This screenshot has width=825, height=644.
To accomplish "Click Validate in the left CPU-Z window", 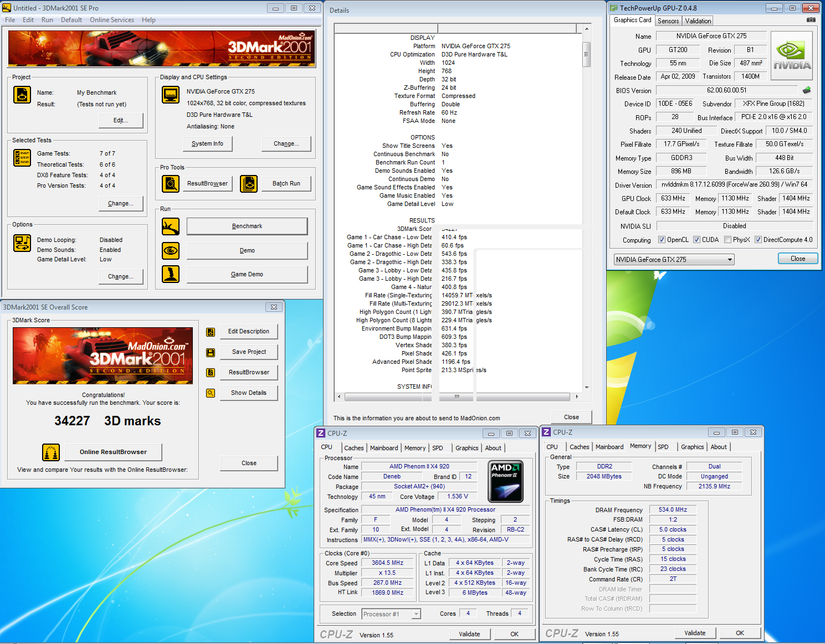I will [x=469, y=634].
